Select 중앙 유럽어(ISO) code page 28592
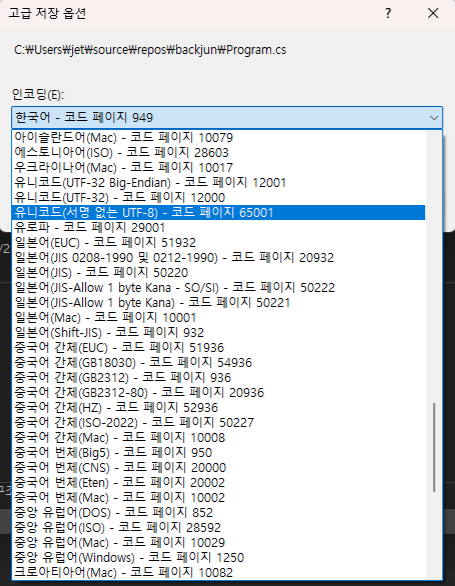The width and height of the screenshot is (455, 586). 218,527
